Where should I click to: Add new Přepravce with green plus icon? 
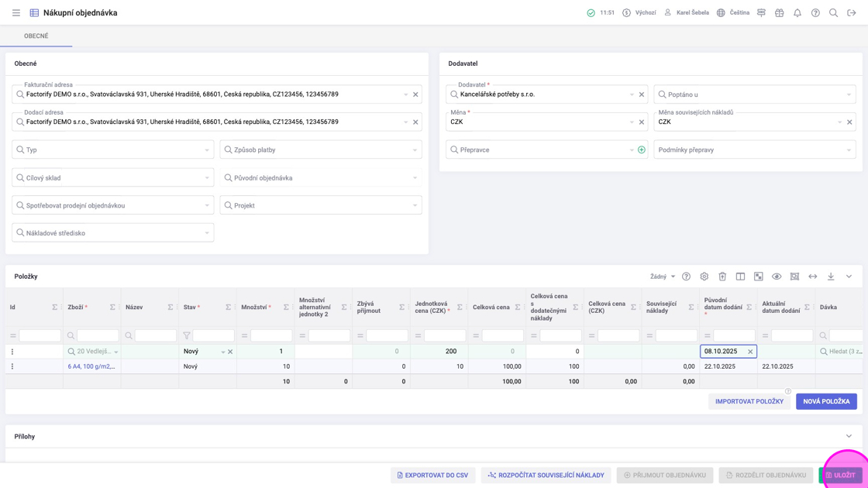[642, 150]
